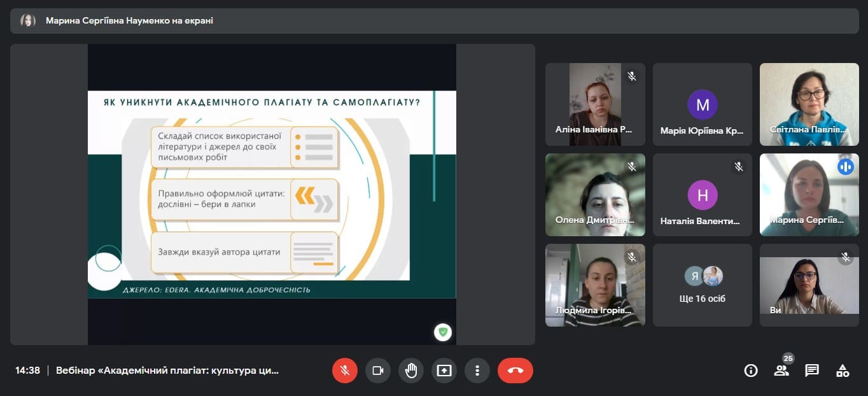868x396 pixels.
Task: Click the audio indicator on Марина Сергіївна's tile
Action: 845,167
